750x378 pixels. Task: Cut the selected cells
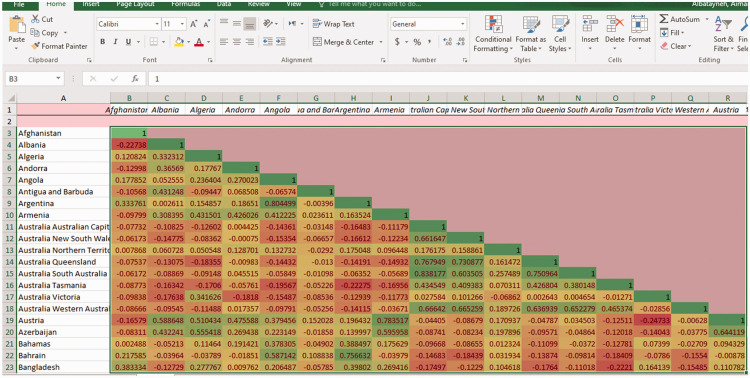42,20
